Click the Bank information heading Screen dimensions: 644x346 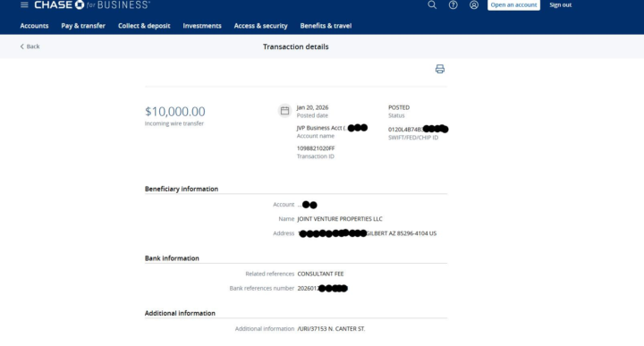point(172,258)
